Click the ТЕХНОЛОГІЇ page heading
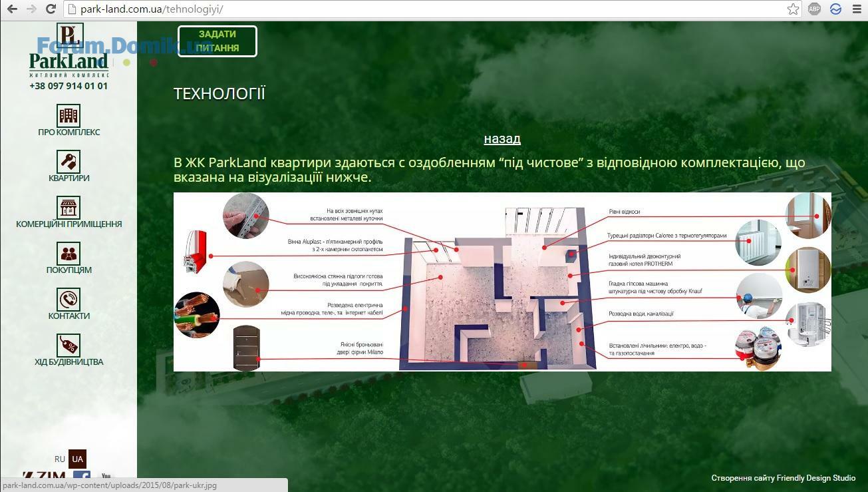 219,94
